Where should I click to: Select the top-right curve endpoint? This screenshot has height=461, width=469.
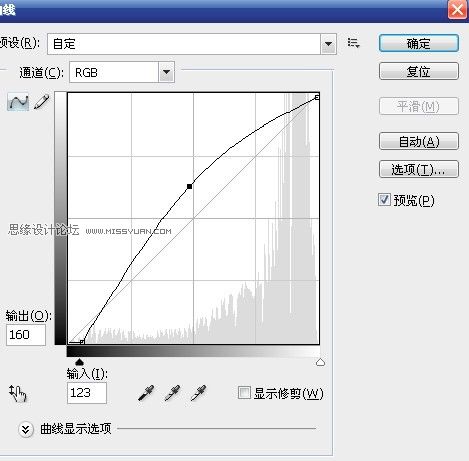[x=317, y=97]
